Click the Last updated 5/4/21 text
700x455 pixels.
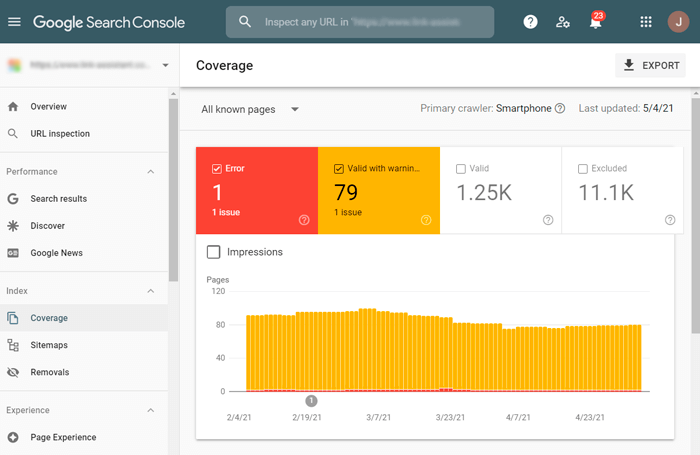[x=626, y=109]
